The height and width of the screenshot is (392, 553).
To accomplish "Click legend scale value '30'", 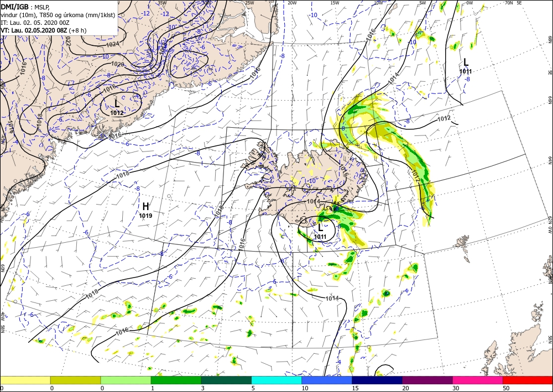I will point(456,388).
